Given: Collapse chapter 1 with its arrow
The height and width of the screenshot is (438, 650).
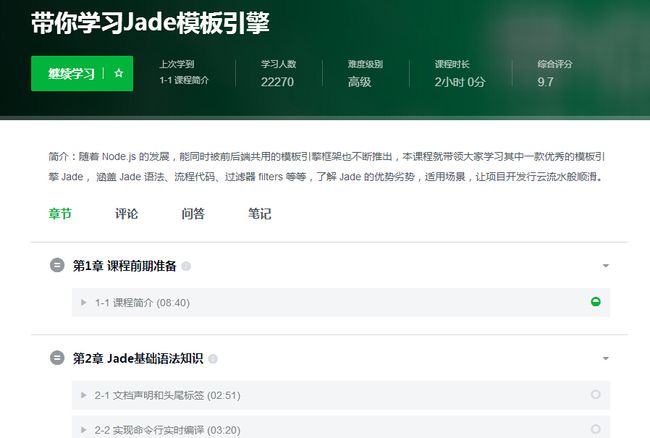Looking at the screenshot, I should point(606,266).
